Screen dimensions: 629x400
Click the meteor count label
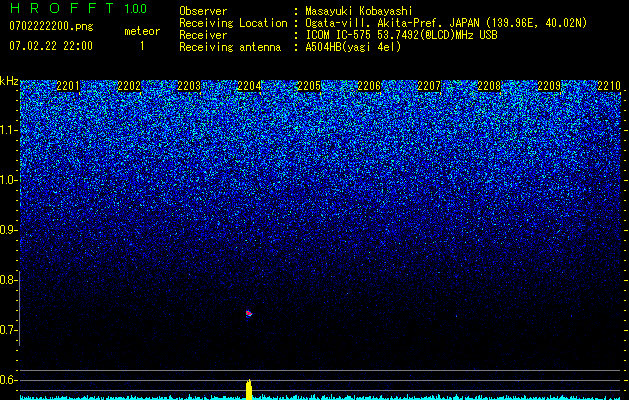[142, 31]
